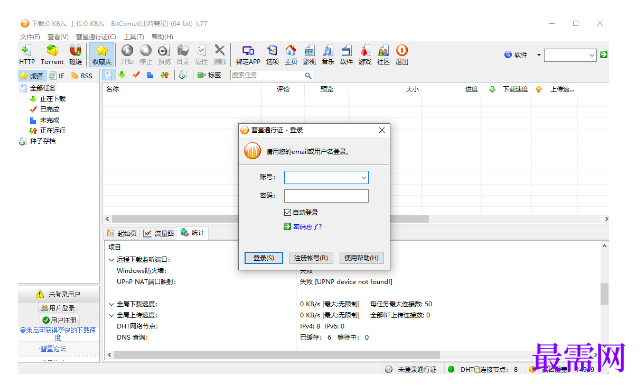Click the Home page house icon
Viewport: 644px width, 389px height.
[x=291, y=55]
